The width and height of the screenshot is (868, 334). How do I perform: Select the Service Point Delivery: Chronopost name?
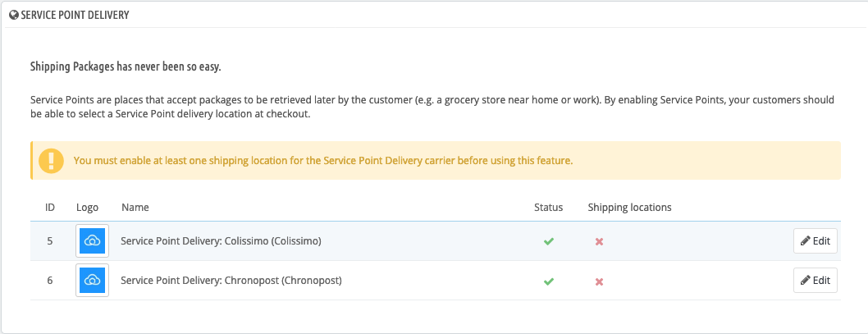[231, 281]
